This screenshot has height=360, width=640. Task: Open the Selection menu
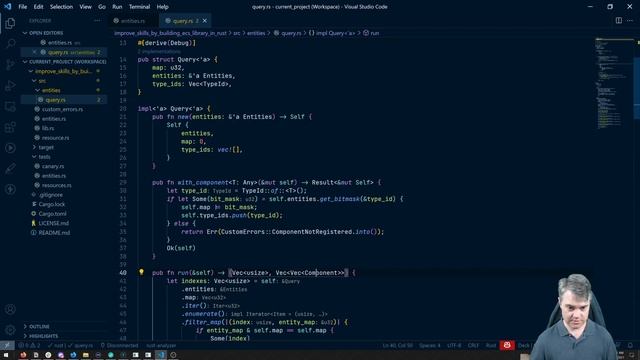(61, 7)
